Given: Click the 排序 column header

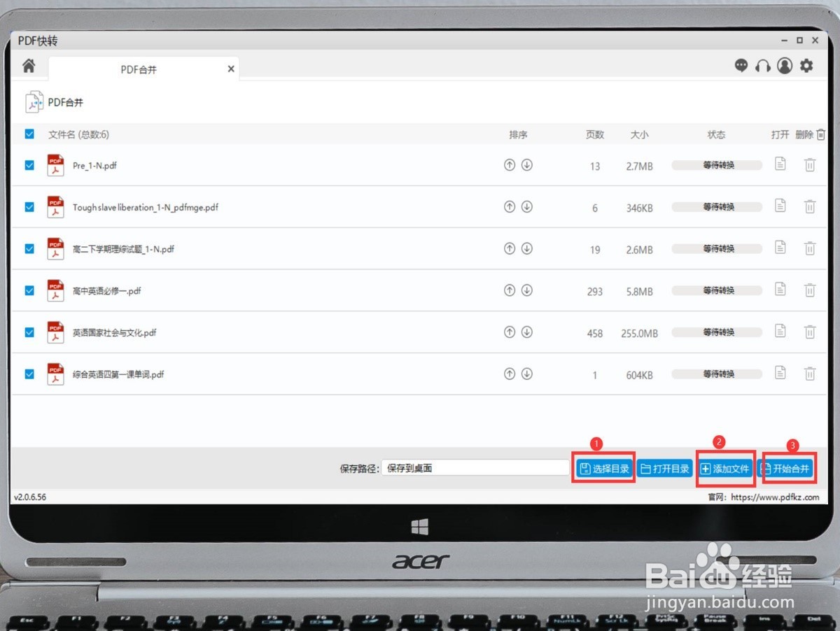Looking at the screenshot, I should tap(518, 135).
